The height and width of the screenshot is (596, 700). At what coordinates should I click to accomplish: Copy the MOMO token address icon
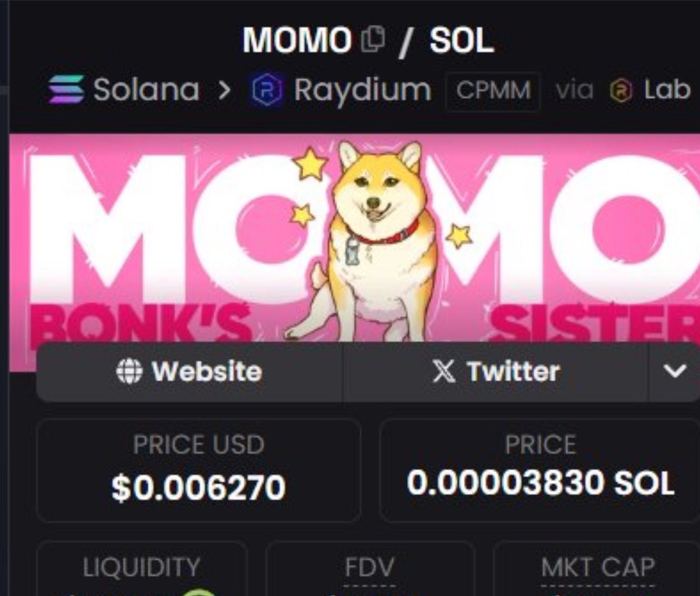pyautogui.click(x=373, y=40)
